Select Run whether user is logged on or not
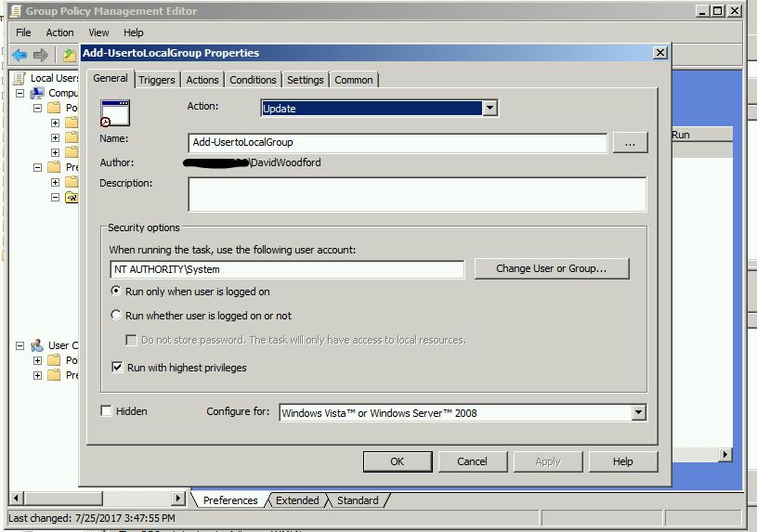Screen dimensions: 757x532 coord(116,316)
